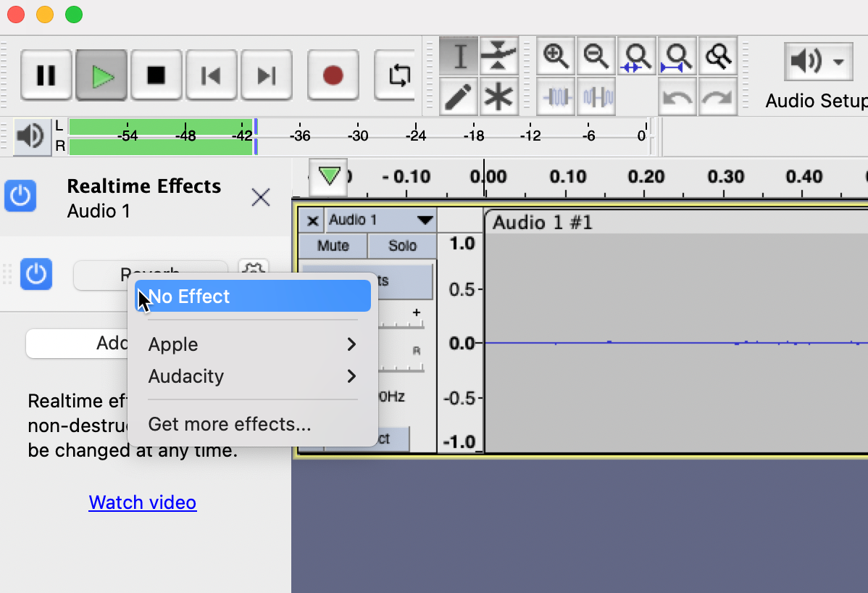Open the Watch video link
868x593 pixels.
pos(142,502)
